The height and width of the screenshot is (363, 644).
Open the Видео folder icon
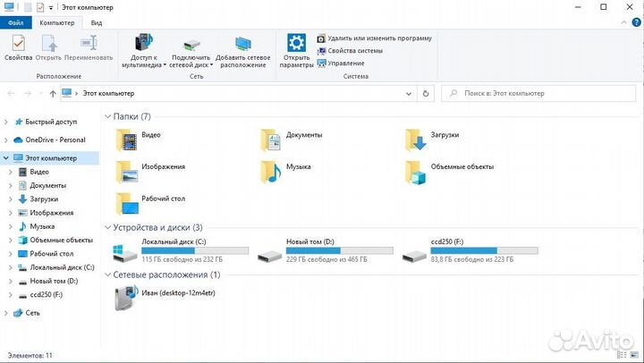point(128,137)
